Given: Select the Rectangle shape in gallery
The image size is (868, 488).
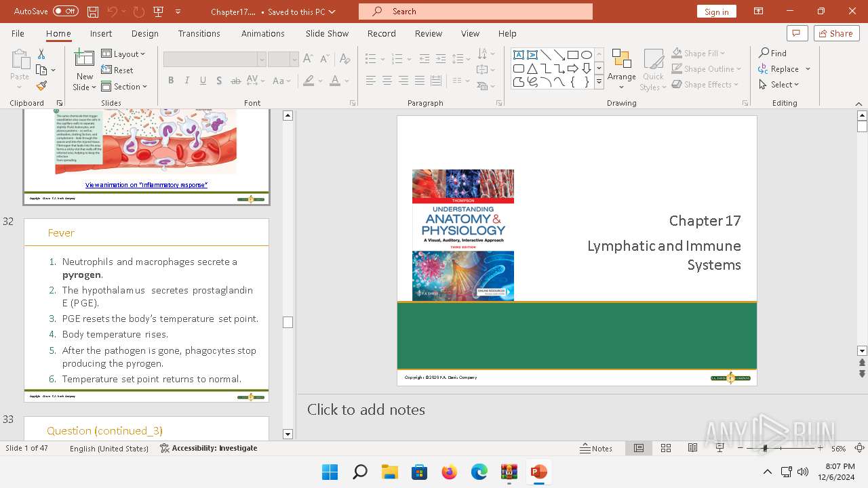Looking at the screenshot, I should point(573,55).
